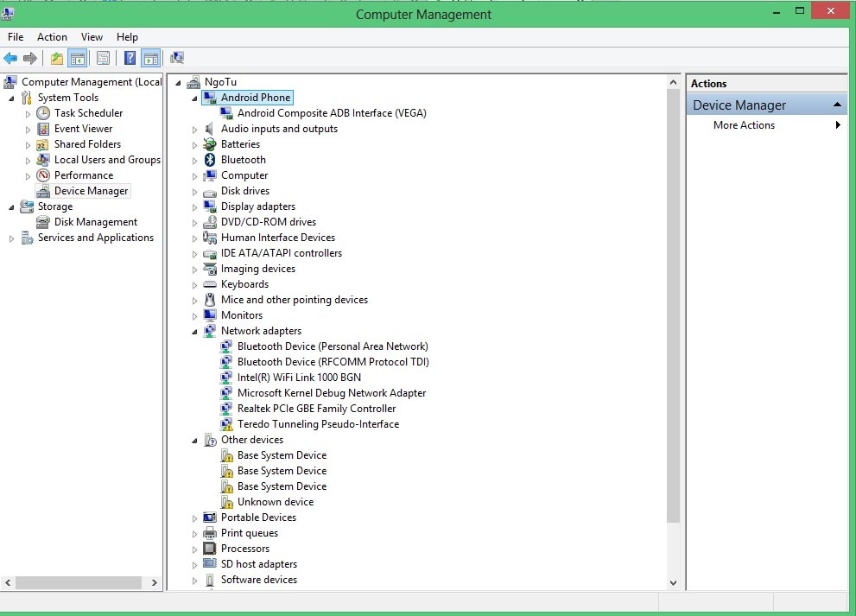
Task: Click the device list scroll up arrow
Action: pos(673,82)
